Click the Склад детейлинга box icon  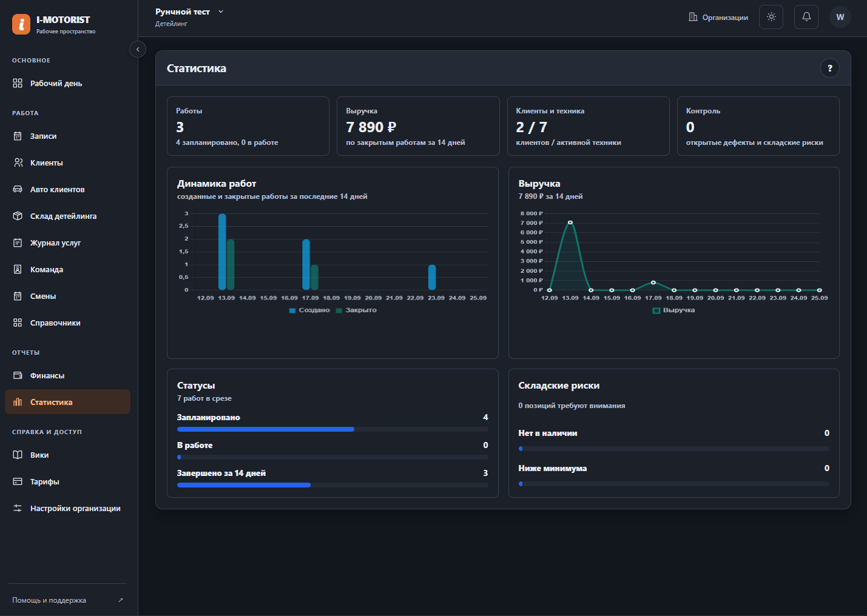click(x=18, y=216)
